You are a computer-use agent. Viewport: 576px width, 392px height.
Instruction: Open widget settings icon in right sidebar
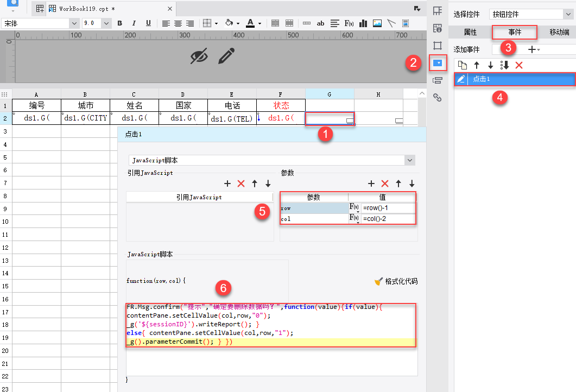[x=438, y=63]
